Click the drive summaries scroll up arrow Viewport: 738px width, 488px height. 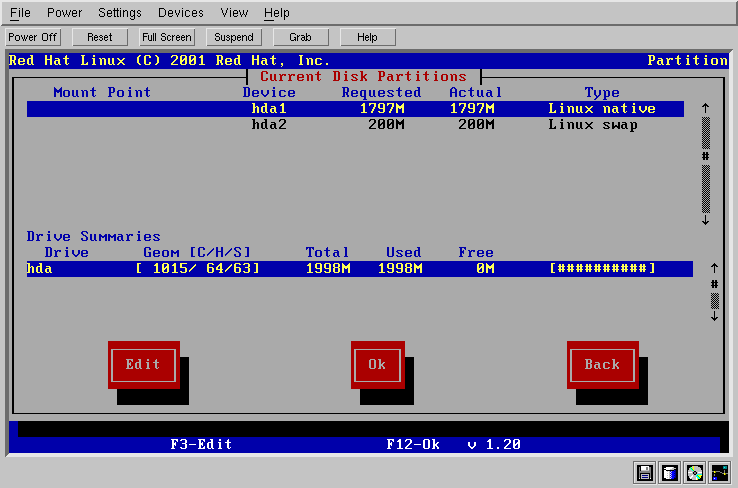714,268
